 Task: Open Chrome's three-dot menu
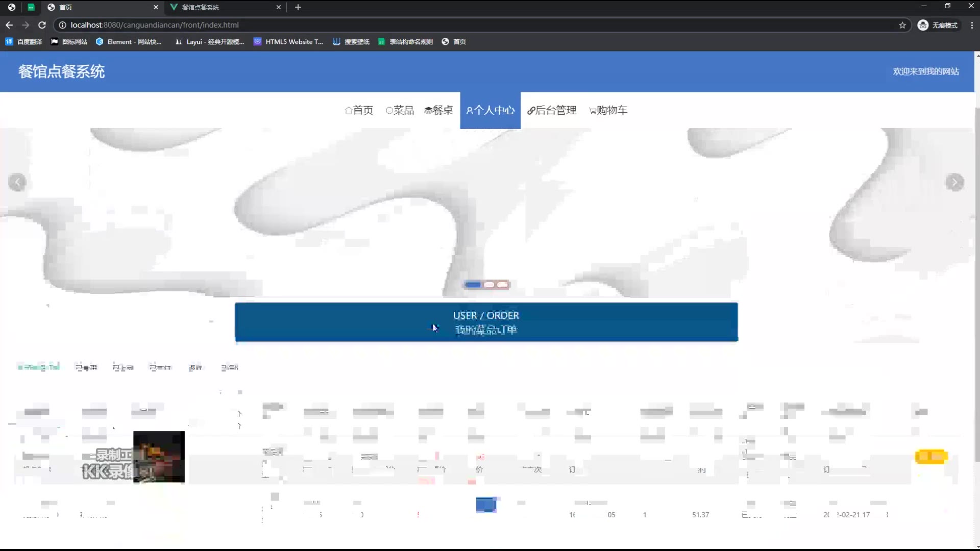click(972, 25)
